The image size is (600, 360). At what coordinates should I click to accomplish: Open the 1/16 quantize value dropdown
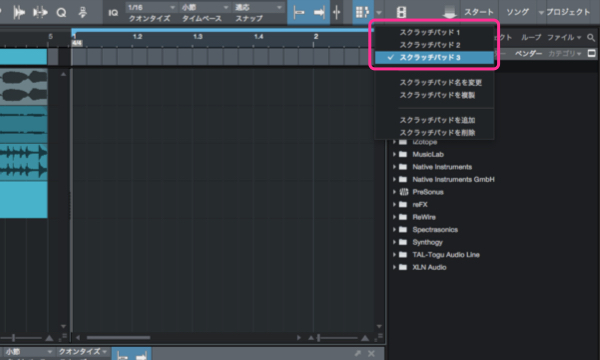click(x=151, y=7)
